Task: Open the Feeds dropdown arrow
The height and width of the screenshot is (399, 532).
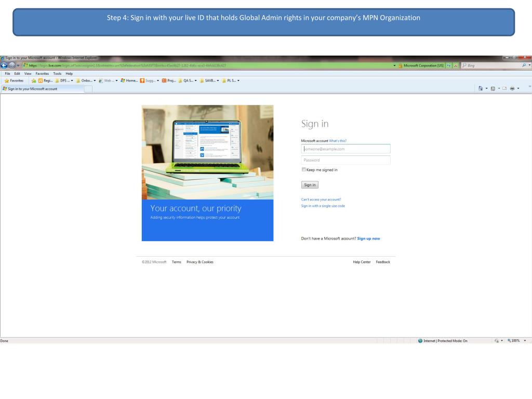Action: click(x=499, y=88)
